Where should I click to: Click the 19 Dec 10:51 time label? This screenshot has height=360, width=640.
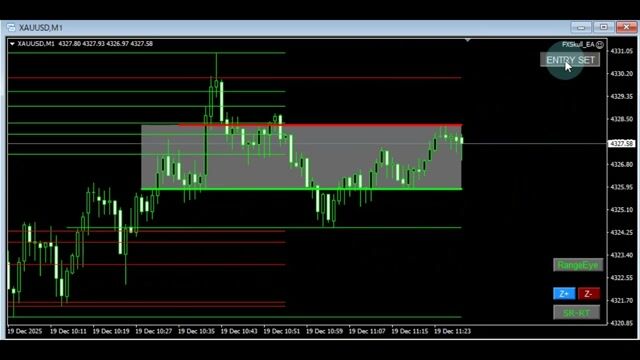point(281,331)
